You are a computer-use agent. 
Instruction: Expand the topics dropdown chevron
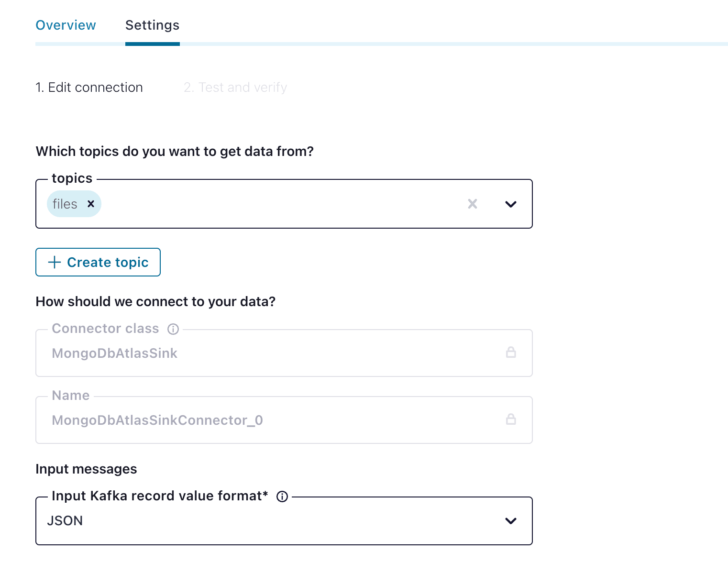click(x=510, y=204)
